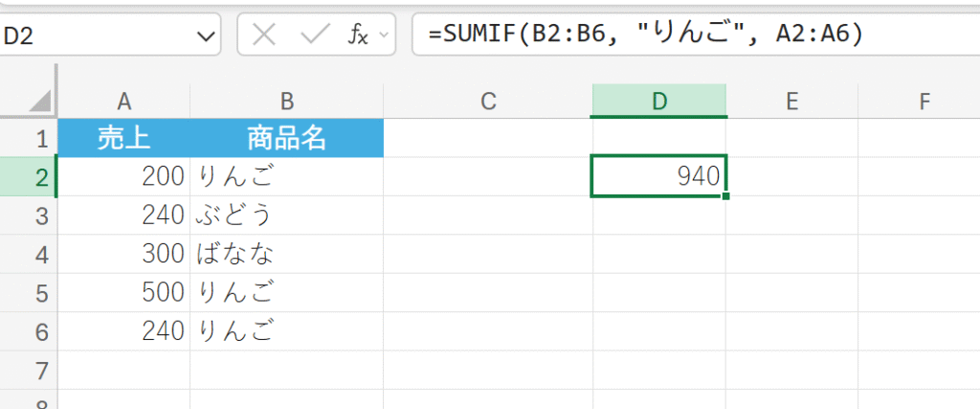Expand the fx button dropdown chevron

point(384,35)
